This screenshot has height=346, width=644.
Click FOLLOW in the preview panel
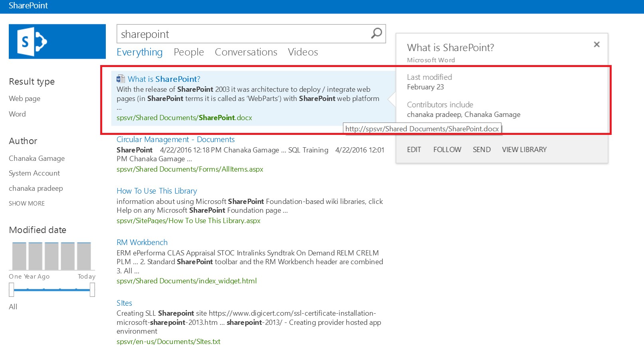pyautogui.click(x=447, y=150)
